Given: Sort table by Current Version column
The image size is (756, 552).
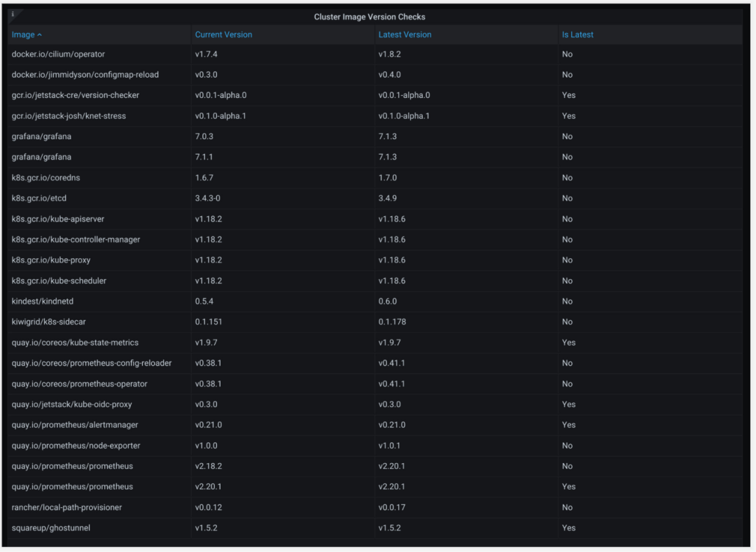Looking at the screenshot, I should (223, 35).
